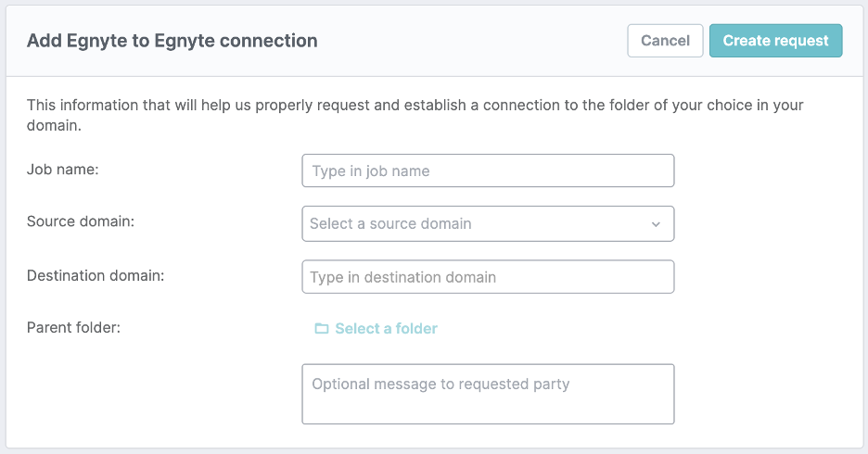The image size is (868, 454).
Task: Click the 'Type in job name' placeholder
Action: point(371,170)
